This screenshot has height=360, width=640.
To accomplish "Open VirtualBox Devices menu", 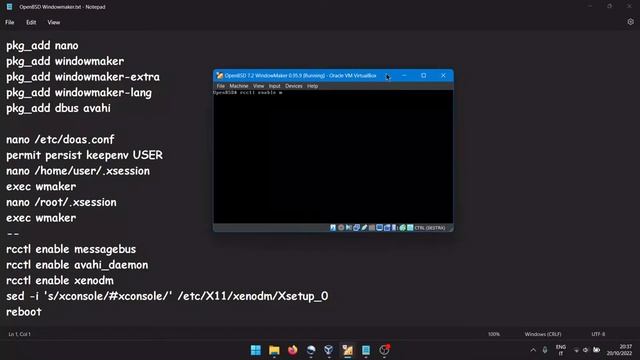I will 294,86.
